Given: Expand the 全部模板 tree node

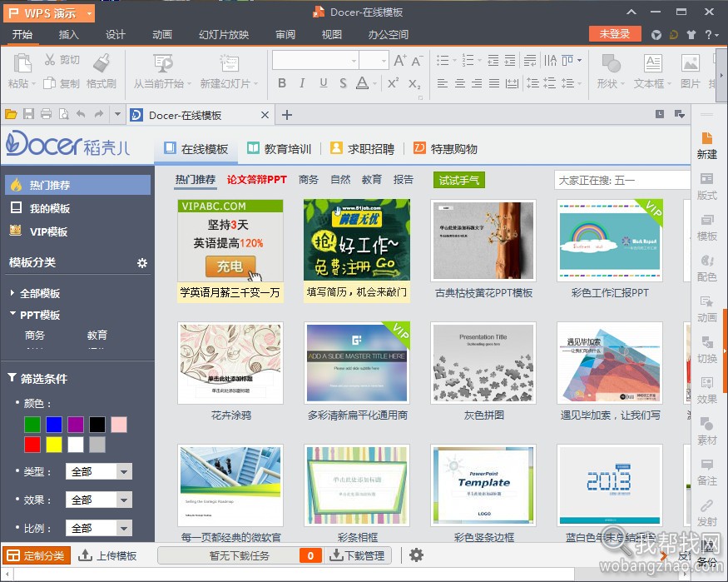Looking at the screenshot, I should pos(12,292).
